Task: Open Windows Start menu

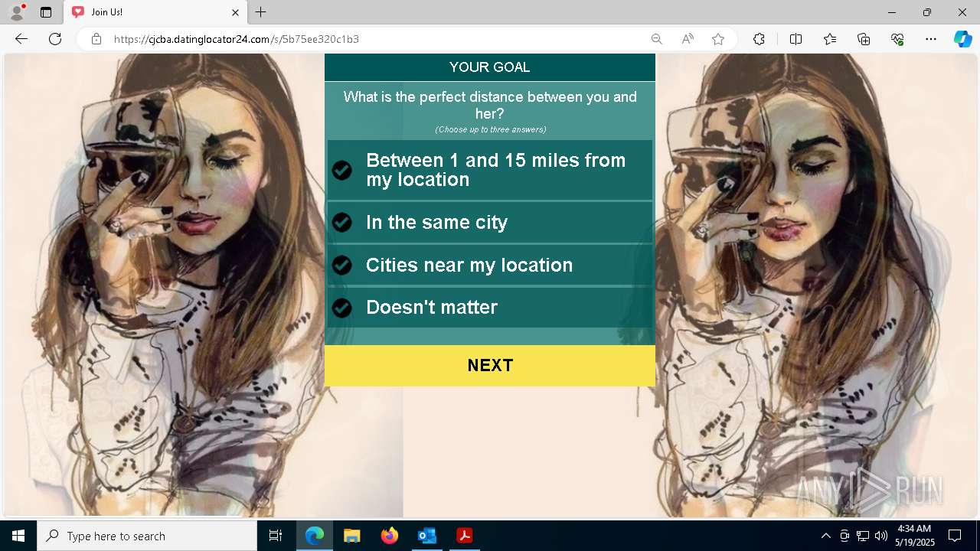Action: pyautogui.click(x=18, y=536)
